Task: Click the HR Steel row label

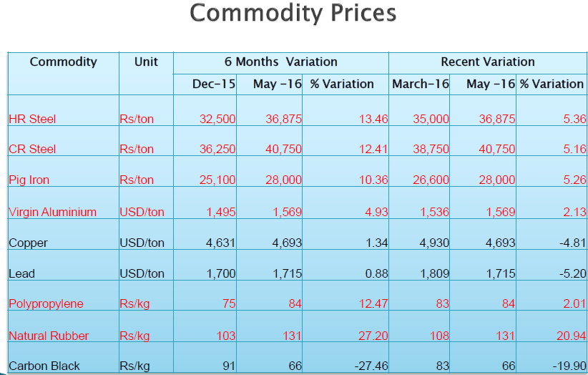Action: point(32,119)
